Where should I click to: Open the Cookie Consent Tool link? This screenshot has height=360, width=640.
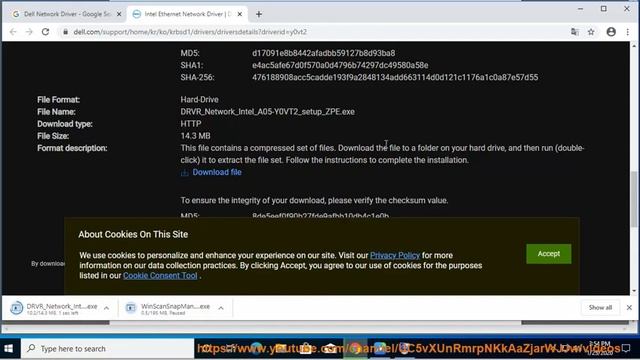(160, 276)
